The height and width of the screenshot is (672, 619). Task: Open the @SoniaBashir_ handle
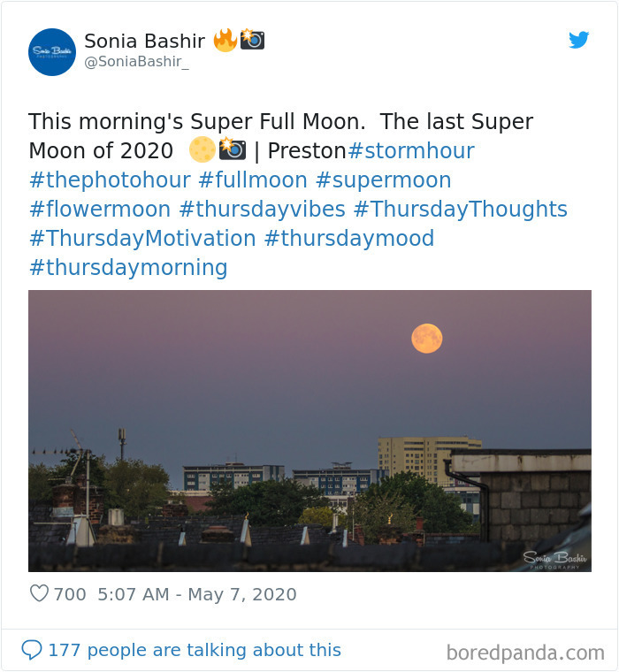pos(136,62)
